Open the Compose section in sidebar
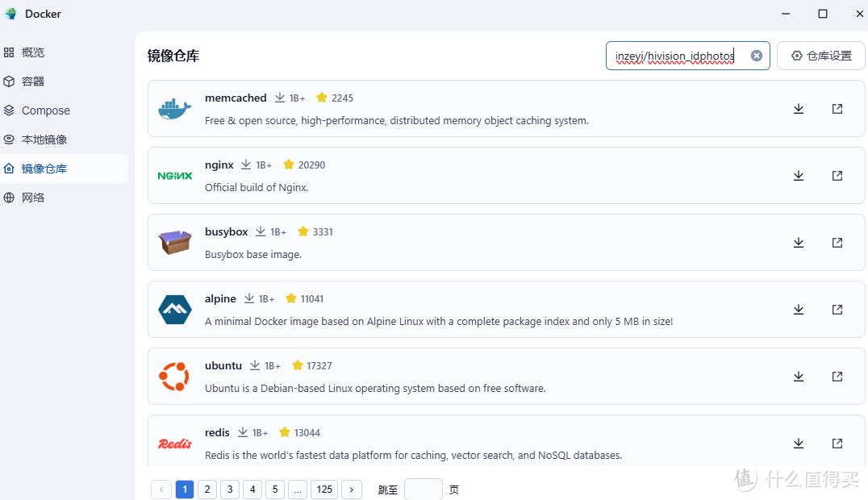Viewport: 868px width, 500px height. [45, 110]
